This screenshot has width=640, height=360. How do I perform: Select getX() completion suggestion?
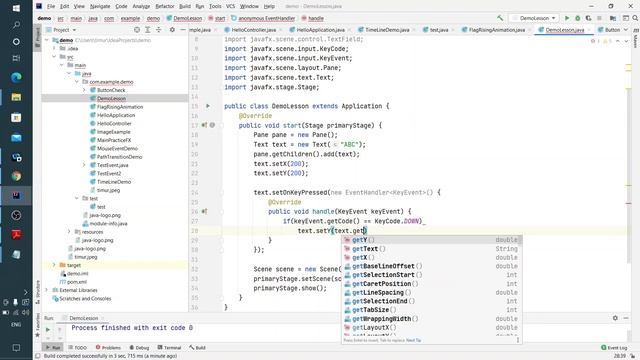pyautogui.click(x=431, y=258)
